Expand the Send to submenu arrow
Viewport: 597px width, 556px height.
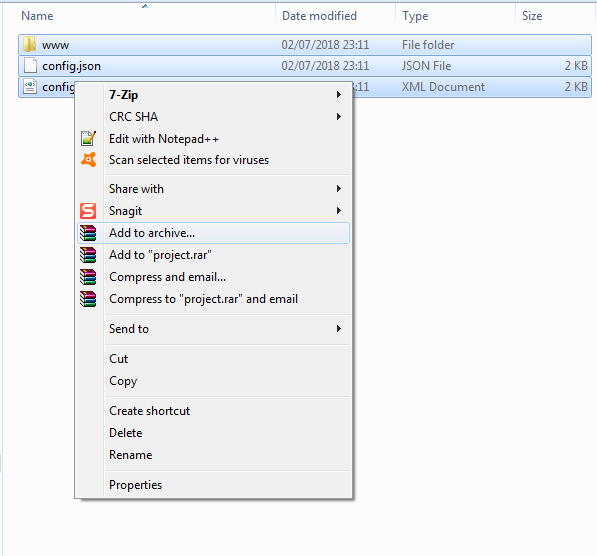[x=338, y=329]
